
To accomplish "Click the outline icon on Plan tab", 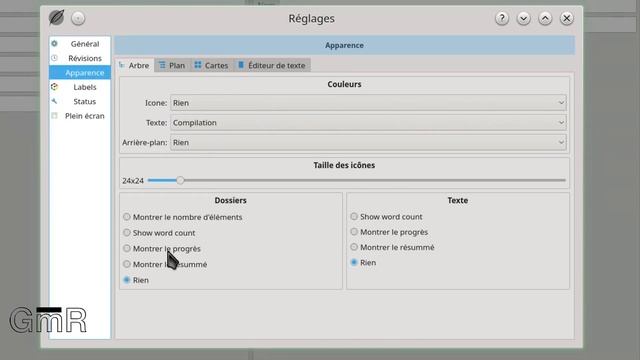I will (162, 65).
